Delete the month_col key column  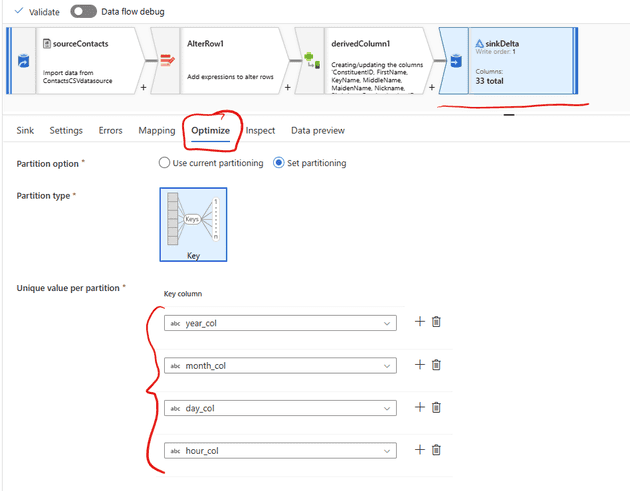pos(436,365)
